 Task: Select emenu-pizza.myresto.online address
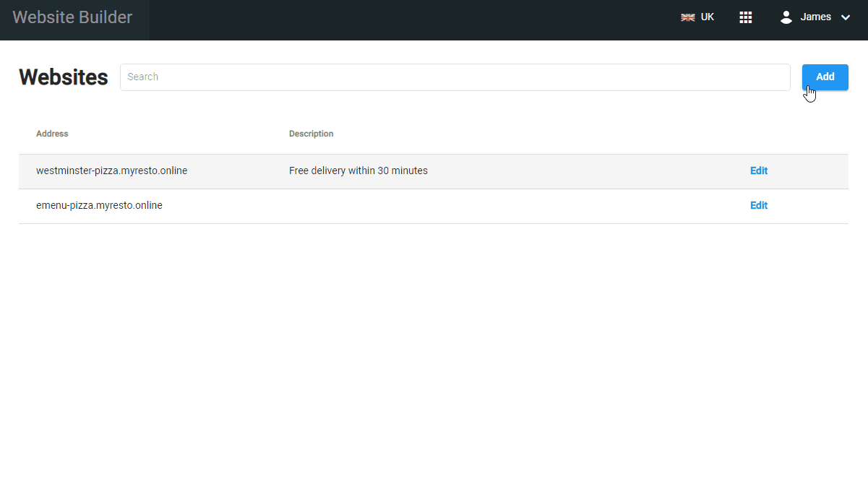click(x=99, y=206)
